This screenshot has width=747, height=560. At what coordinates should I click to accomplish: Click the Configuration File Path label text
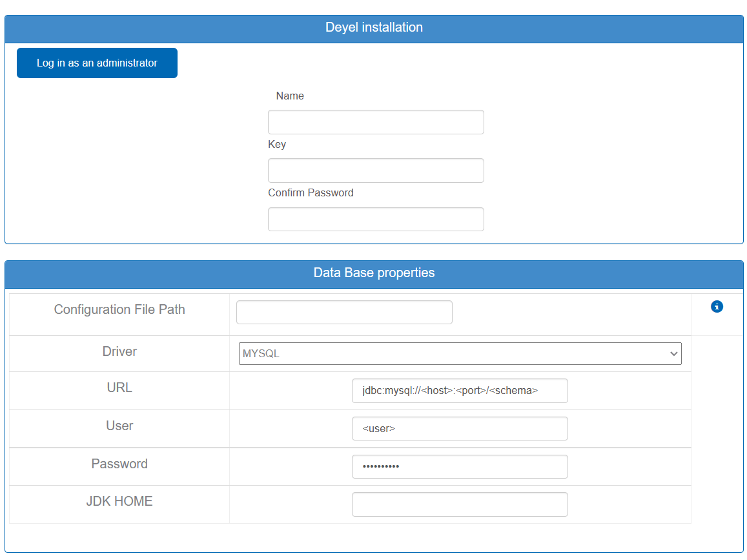click(x=119, y=310)
